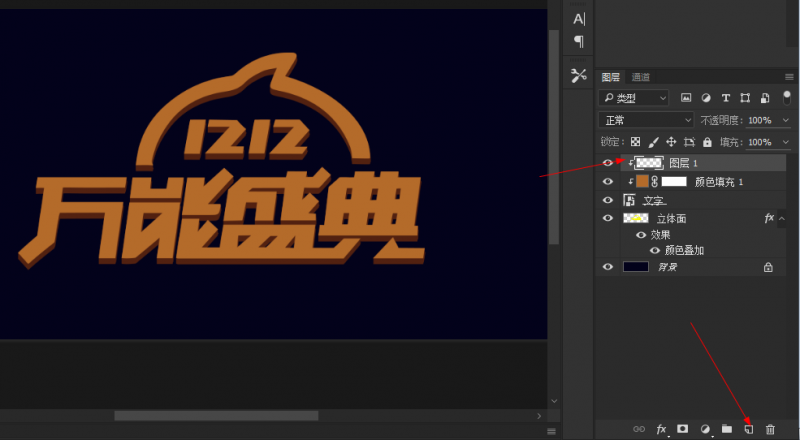800x440 pixels.
Task: Open the fx layer style menu icon
Action: (661, 429)
